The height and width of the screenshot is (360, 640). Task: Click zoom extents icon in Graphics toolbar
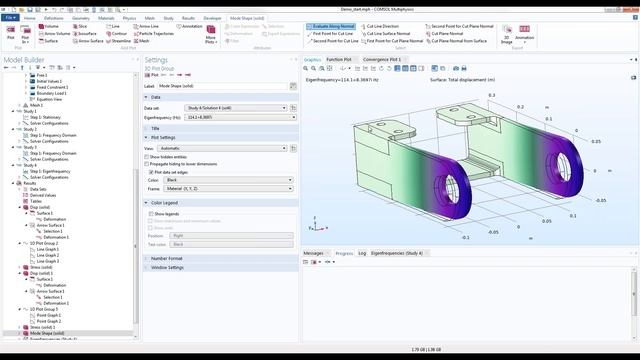pyautogui.click(x=329, y=69)
